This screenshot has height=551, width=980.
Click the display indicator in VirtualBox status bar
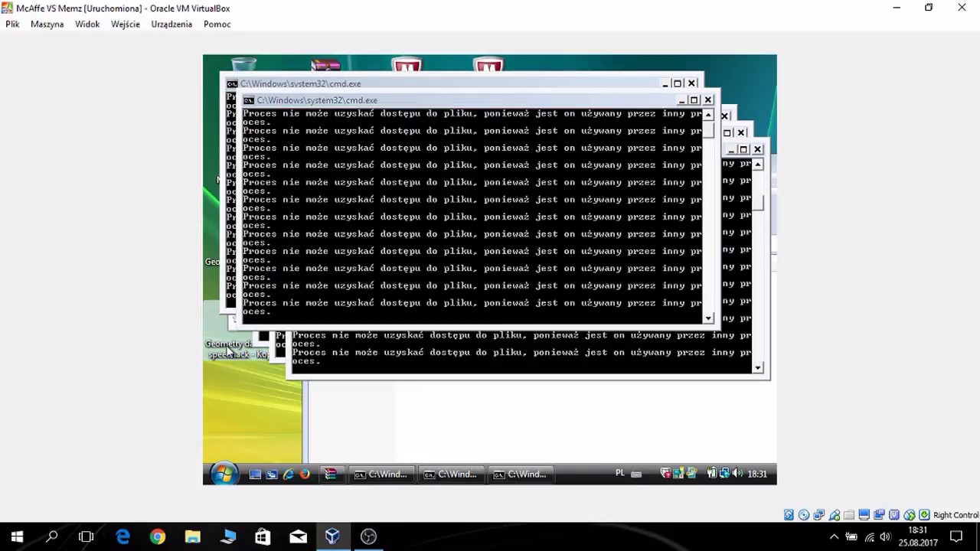tap(864, 515)
